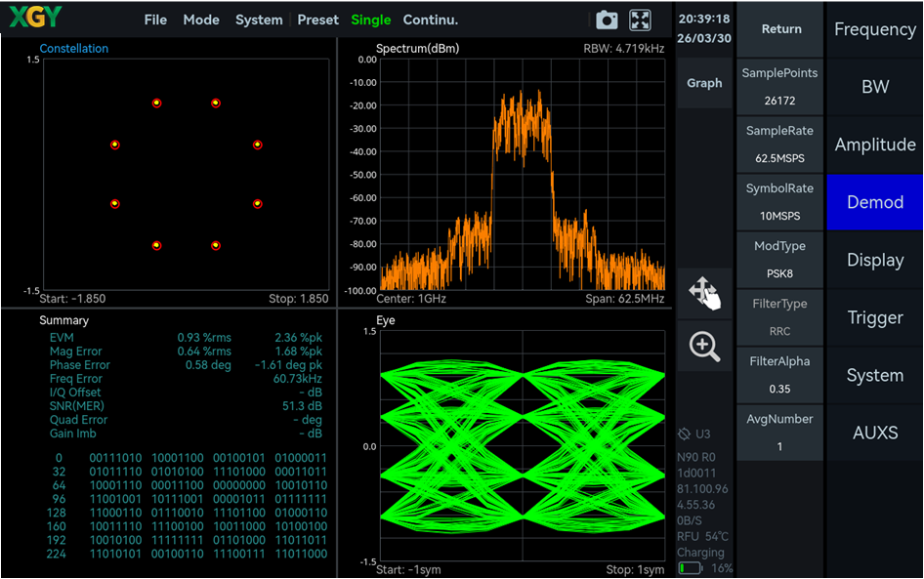
Task: Change FilterType RRC setting
Action: pyautogui.click(x=779, y=317)
